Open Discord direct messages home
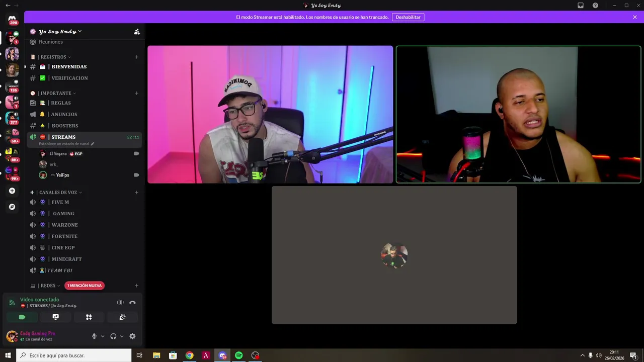Viewport: 644px width, 362px height. (x=12, y=19)
